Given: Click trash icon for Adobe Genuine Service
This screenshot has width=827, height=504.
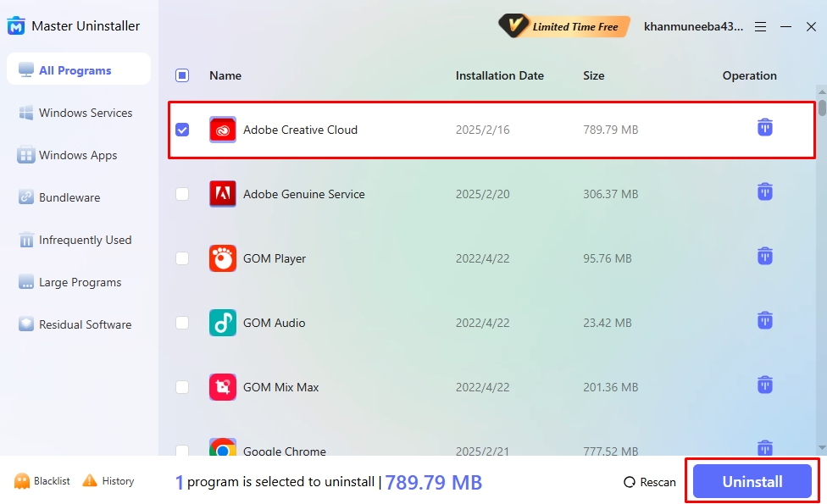Looking at the screenshot, I should (x=765, y=191).
